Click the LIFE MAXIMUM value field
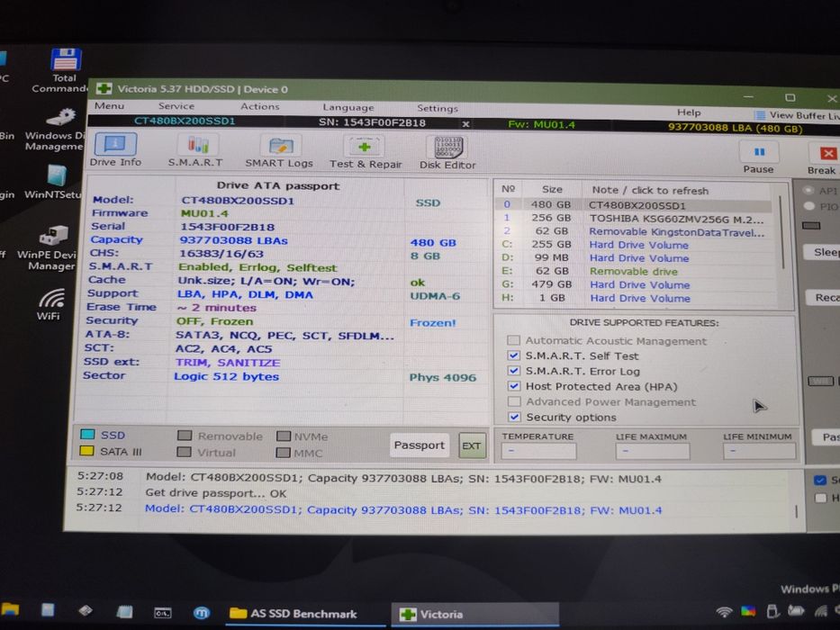This screenshot has height=630, width=840. pos(653,452)
